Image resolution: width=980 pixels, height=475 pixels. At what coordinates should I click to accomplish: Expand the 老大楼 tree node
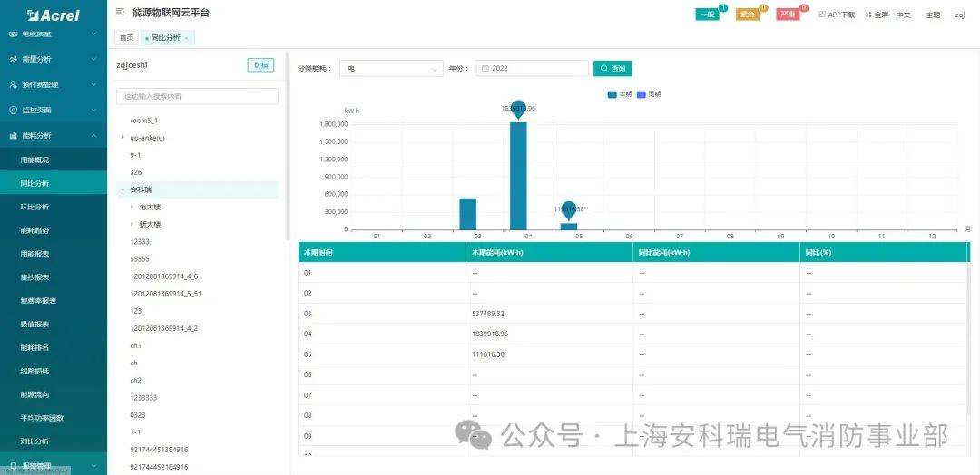click(x=132, y=207)
